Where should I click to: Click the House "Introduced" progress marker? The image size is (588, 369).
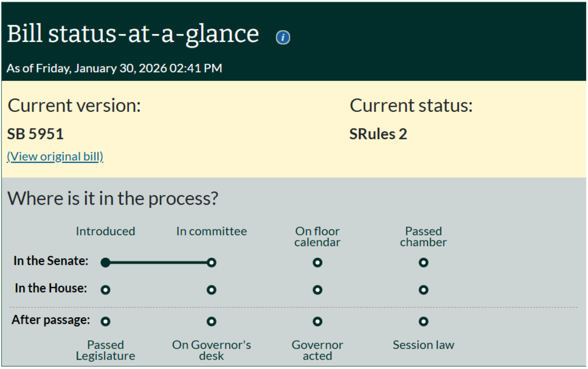[x=105, y=290]
